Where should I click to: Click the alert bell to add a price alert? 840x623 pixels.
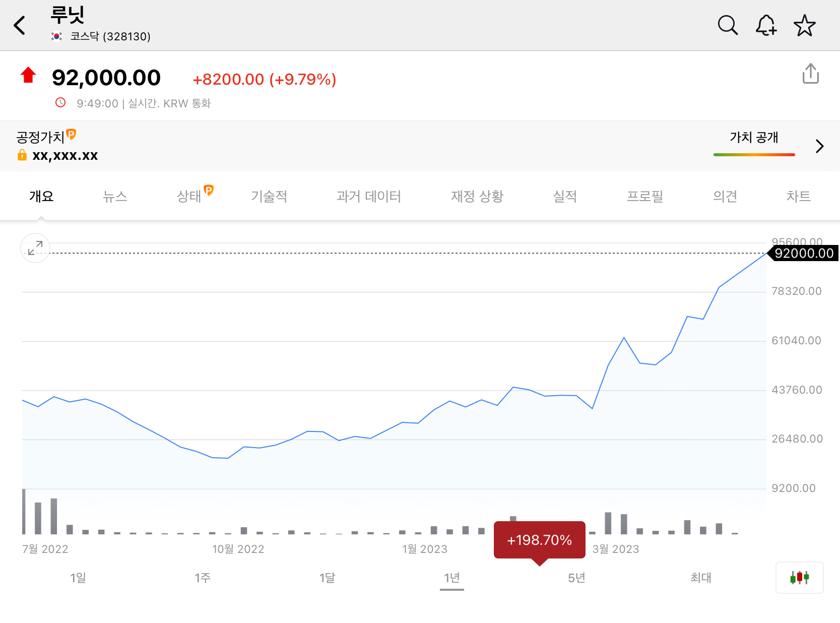click(766, 25)
